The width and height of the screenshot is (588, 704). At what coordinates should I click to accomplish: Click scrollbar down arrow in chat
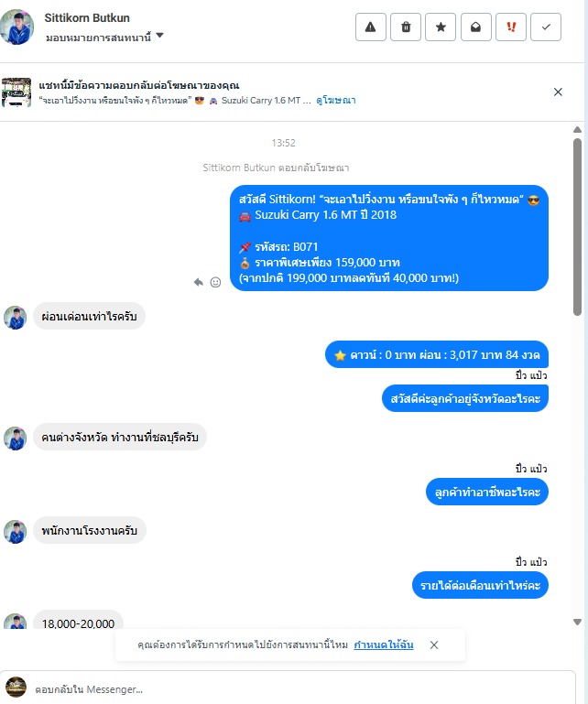click(x=578, y=622)
